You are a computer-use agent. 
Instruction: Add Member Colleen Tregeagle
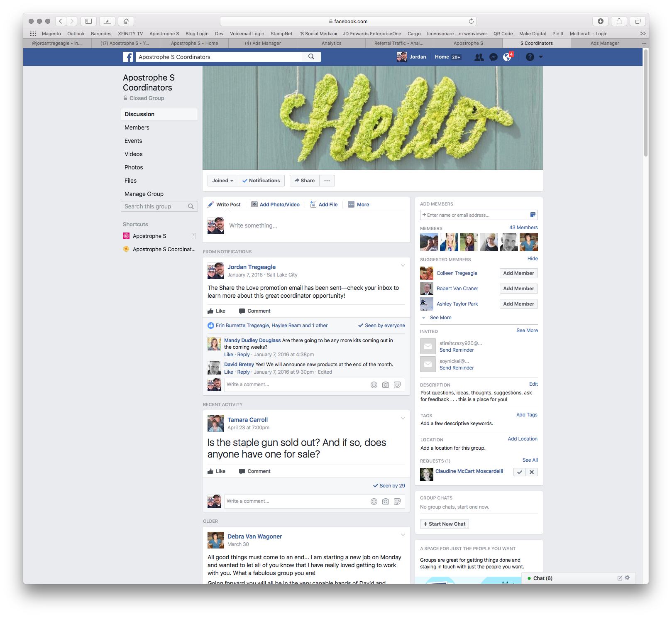(x=519, y=273)
